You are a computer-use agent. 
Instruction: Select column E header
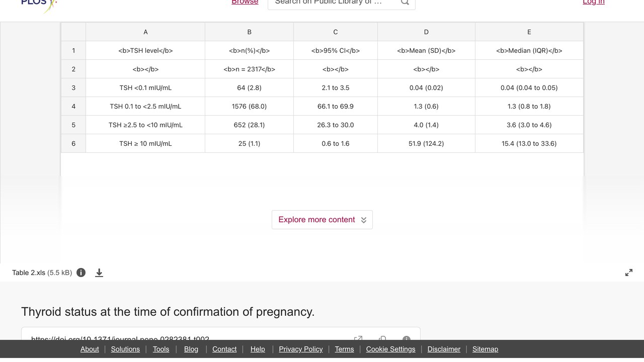(x=529, y=32)
